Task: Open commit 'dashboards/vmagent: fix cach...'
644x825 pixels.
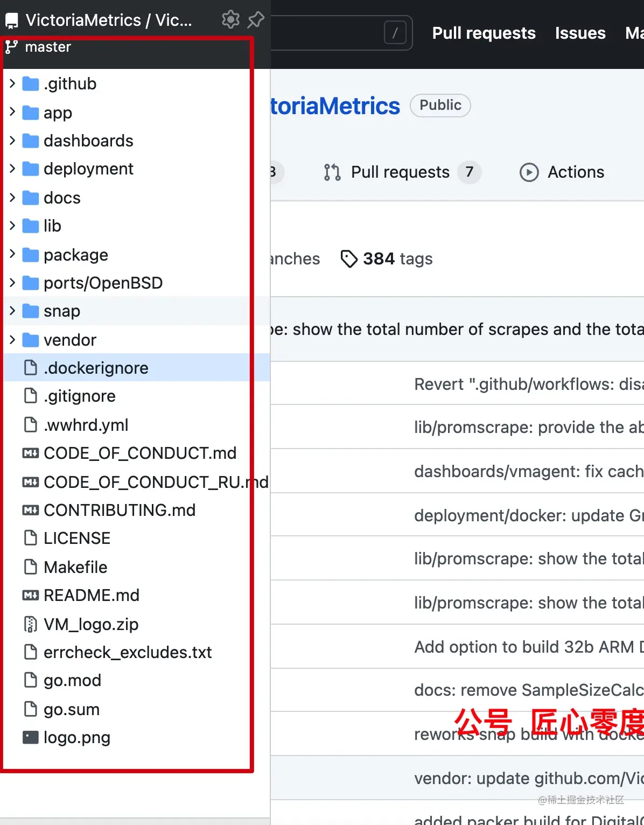Action: pyautogui.click(x=529, y=471)
